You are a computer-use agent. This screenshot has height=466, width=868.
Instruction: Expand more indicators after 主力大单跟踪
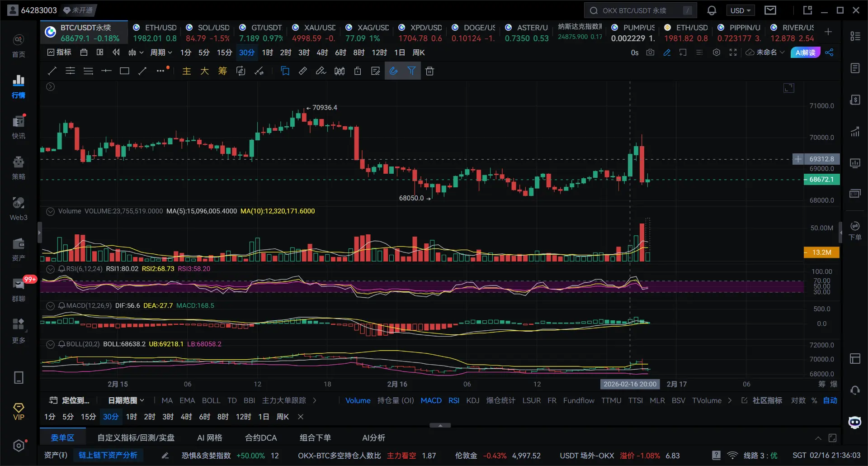(315, 400)
